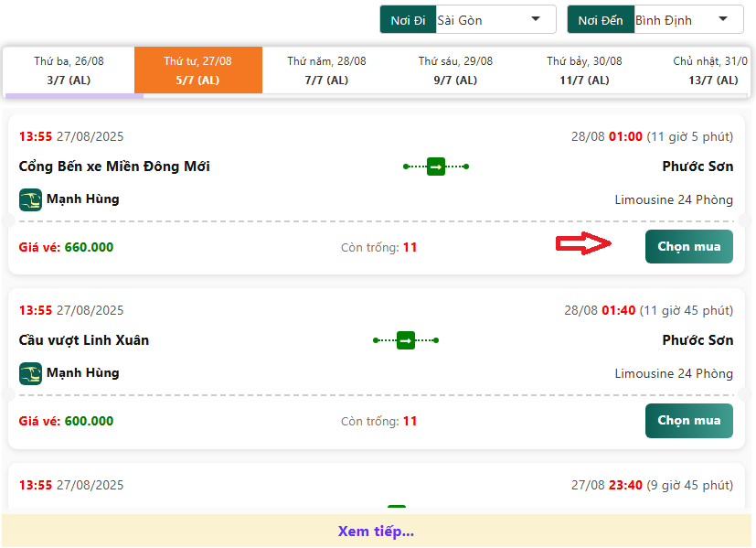Viewport: 756px width, 548px height.
Task: Click Mạnh Hùng bus logo in second trip
Action: pos(30,373)
